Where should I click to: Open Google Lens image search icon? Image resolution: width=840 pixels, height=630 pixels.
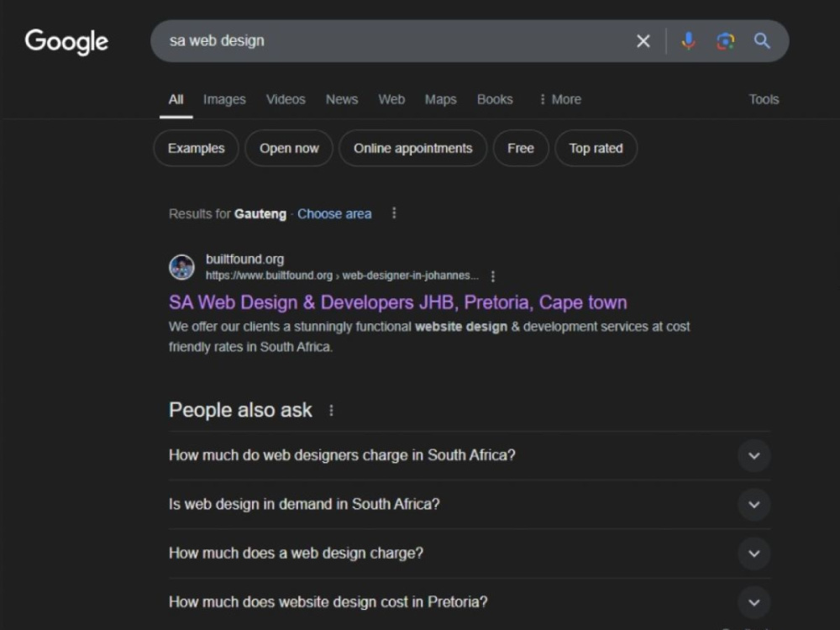point(726,40)
